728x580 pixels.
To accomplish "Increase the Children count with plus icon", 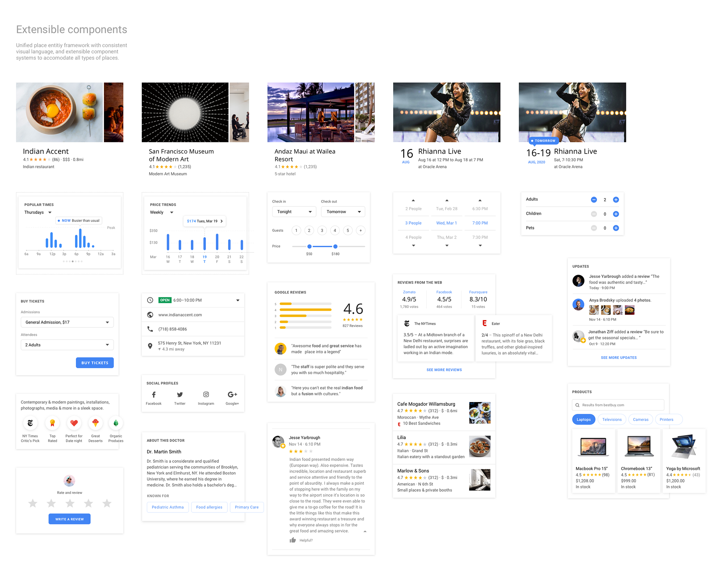I will (x=616, y=214).
